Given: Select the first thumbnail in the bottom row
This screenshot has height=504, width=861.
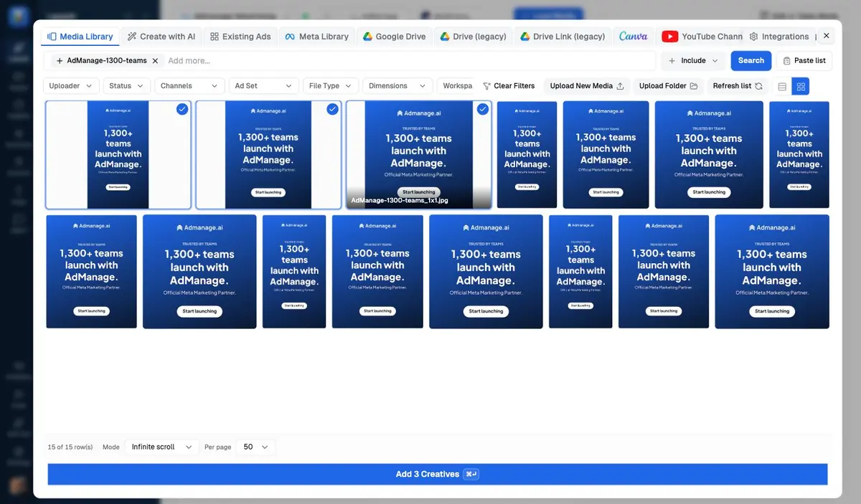Looking at the screenshot, I should [x=91, y=272].
